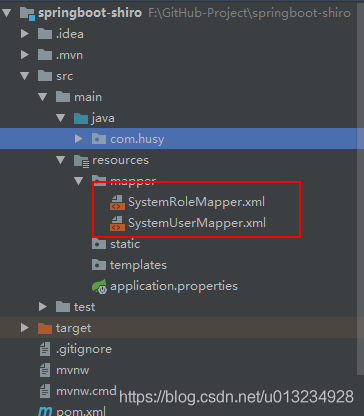Viewport: 364px width, 416px height.
Task: Select the static folder
Action: 116,244
